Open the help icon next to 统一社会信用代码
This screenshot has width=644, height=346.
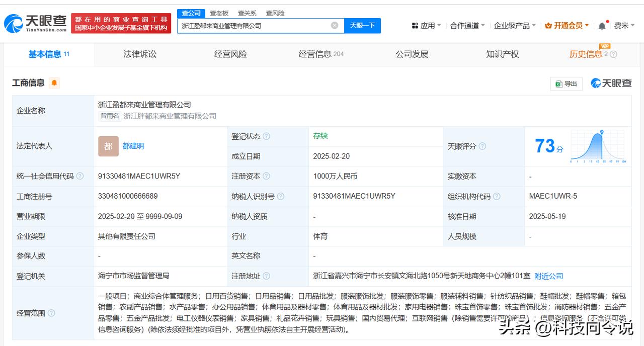click(80, 177)
